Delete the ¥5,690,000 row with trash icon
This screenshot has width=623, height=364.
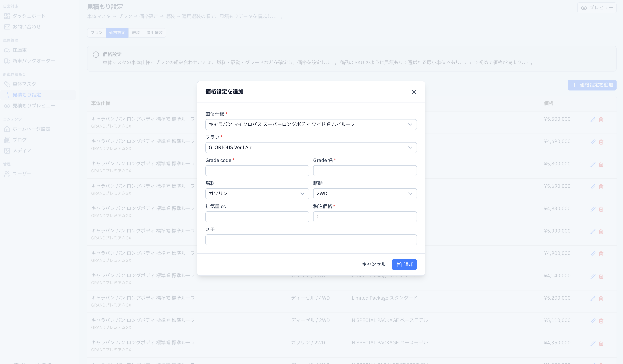point(601,187)
